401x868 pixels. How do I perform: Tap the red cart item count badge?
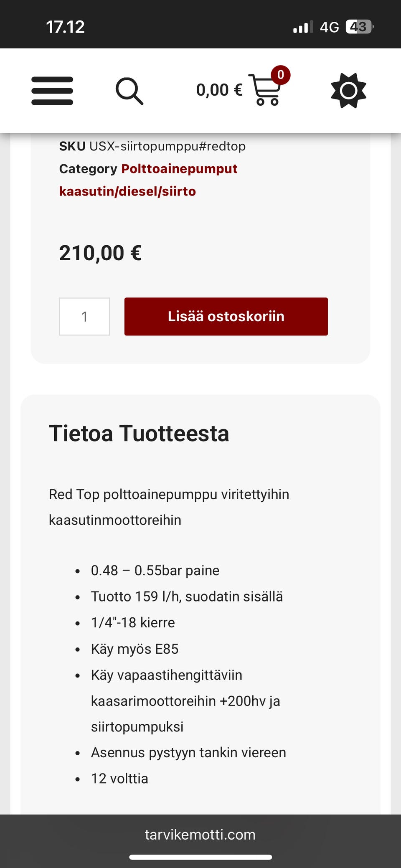(280, 75)
